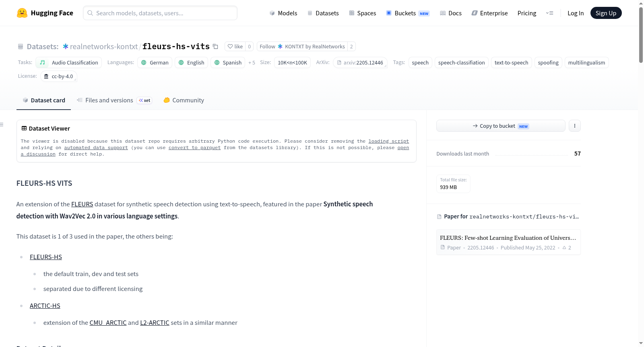644x347 pixels.
Task: Open the FLEURS dataset link
Action: pyautogui.click(x=82, y=204)
